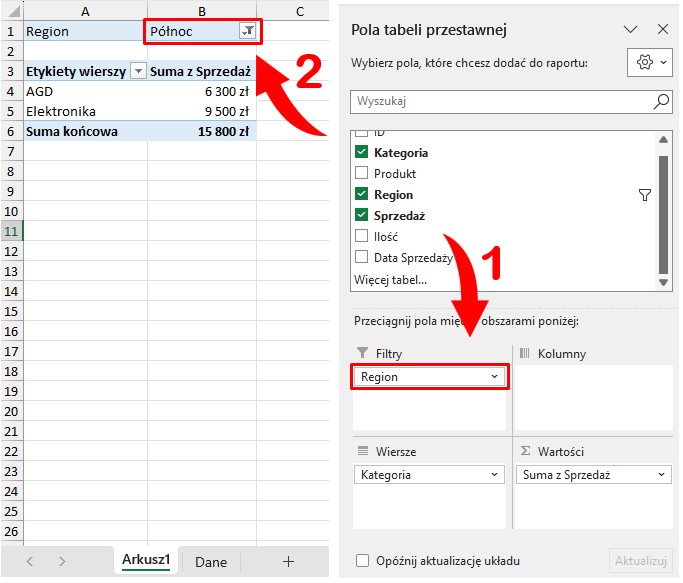
Task: Open the Etykiety wierszy filter dropdown
Action: (x=138, y=71)
